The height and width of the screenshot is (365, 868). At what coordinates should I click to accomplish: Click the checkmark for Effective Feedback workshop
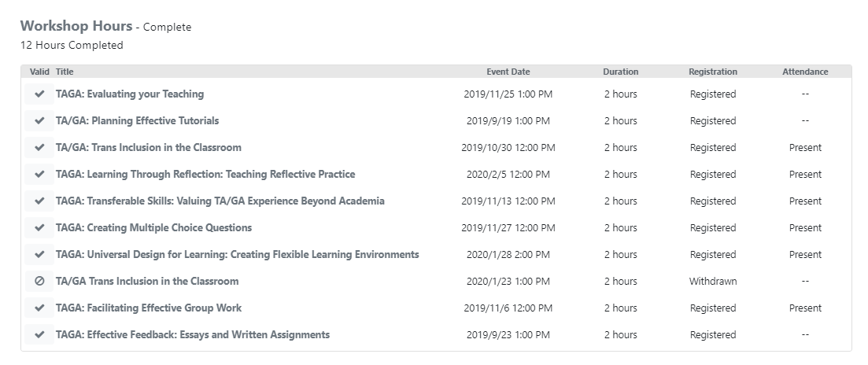[x=39, y=335]
